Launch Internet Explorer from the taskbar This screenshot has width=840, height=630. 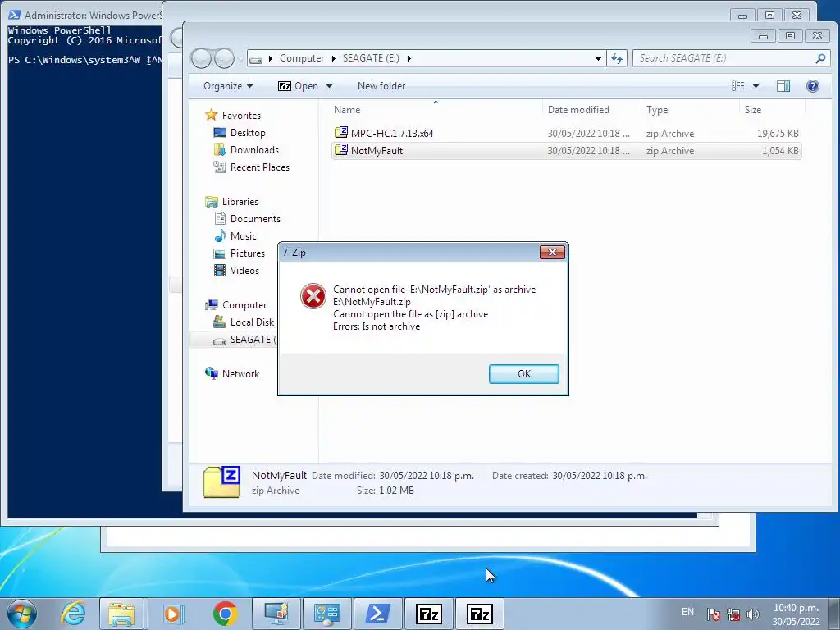[x=73, y=614]
